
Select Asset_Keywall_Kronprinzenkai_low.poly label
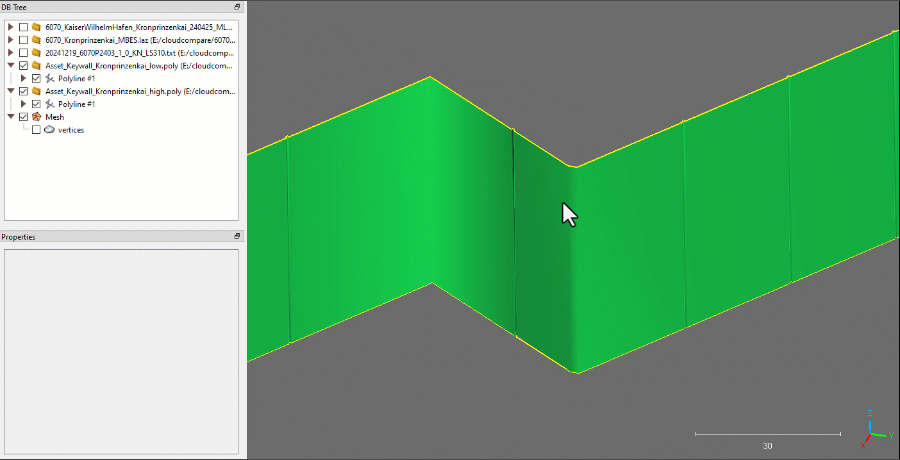coord(139,65)
